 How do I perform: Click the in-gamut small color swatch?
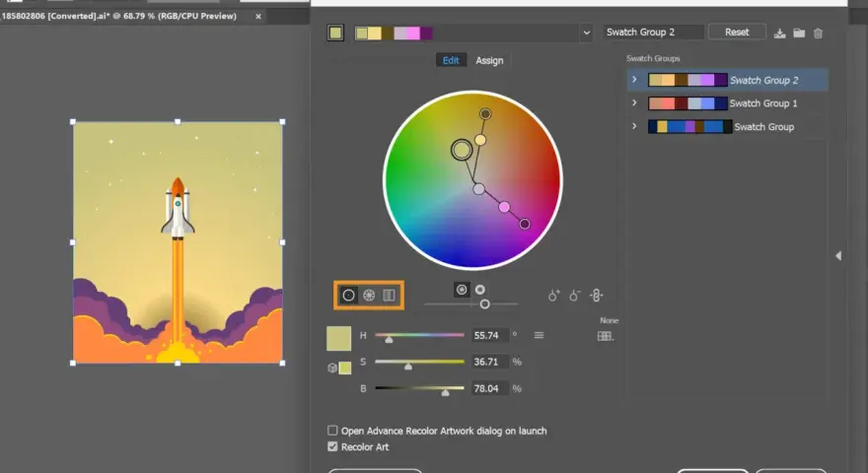(345, 368)
